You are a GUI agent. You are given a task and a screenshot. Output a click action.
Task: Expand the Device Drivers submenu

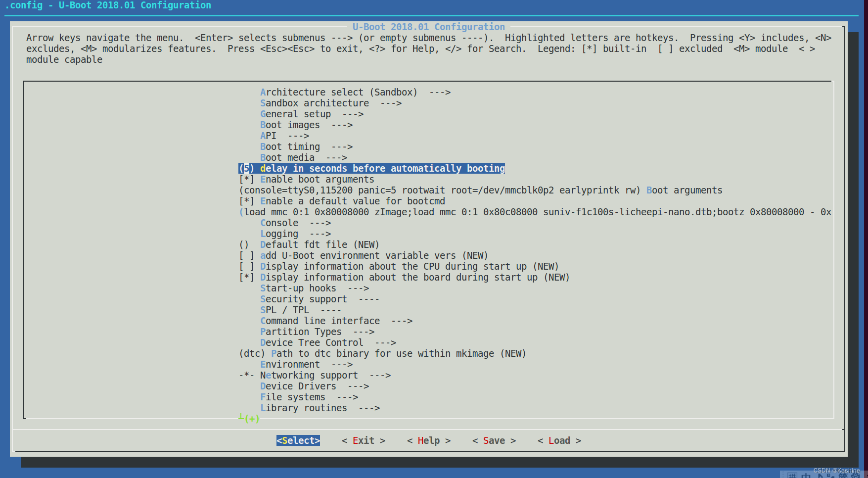(298, 386)
